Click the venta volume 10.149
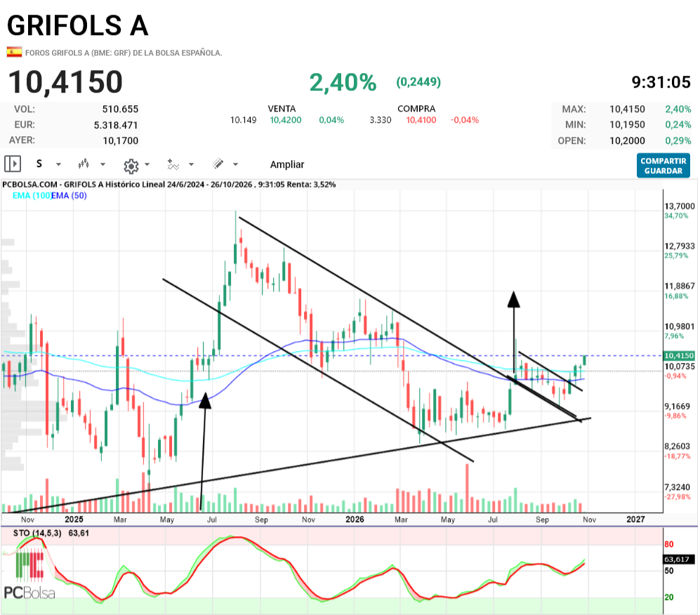 click(x=244, y=120)
